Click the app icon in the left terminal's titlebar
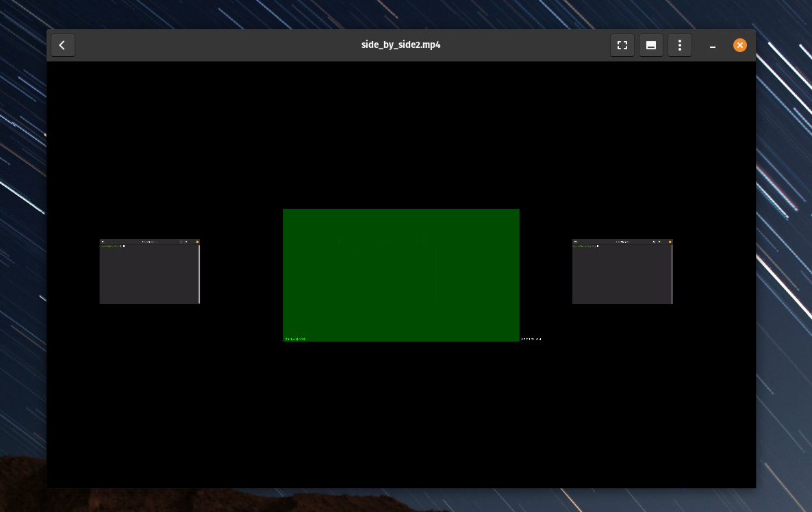The image size is (812, 512). pos(103,242)
